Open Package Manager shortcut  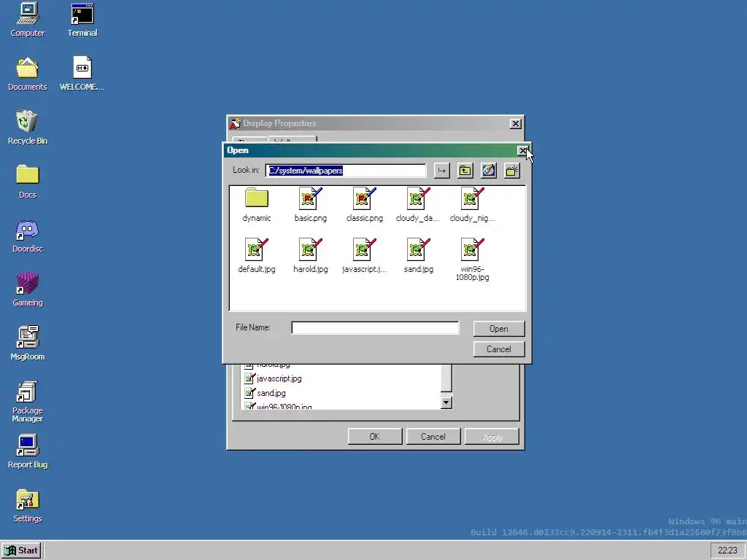pyautogui.click(x=28, y=402)
